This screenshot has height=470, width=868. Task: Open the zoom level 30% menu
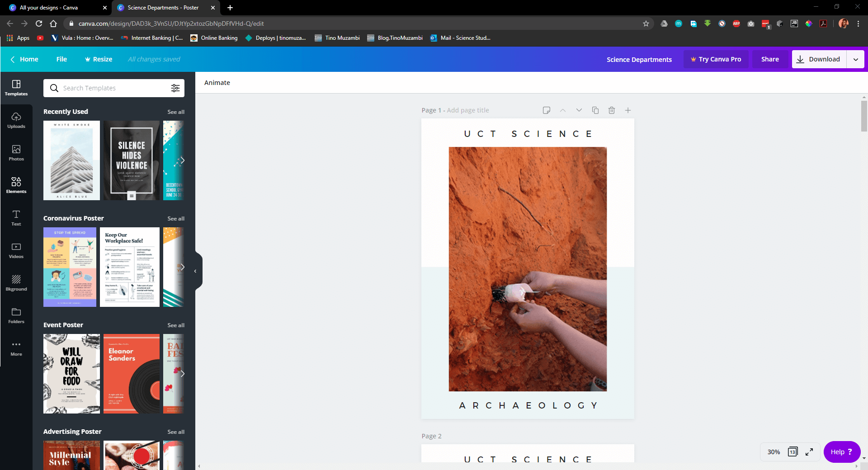tap(774, 452)
